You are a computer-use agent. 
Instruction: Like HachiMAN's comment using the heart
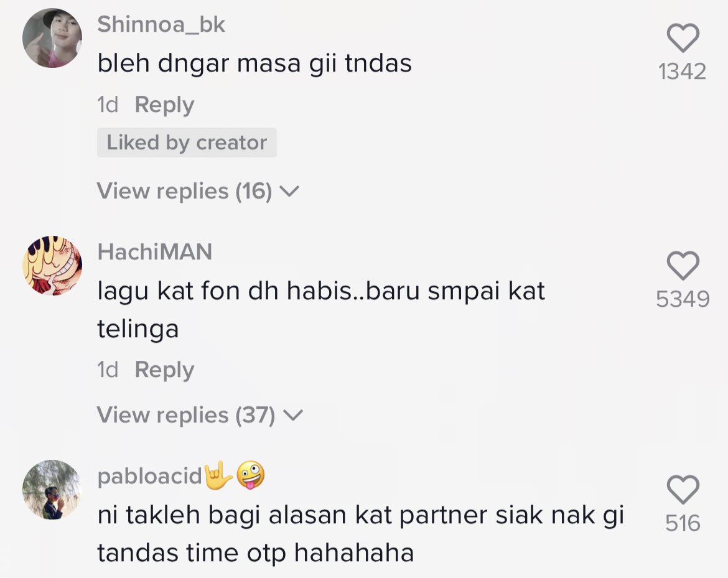683,266
